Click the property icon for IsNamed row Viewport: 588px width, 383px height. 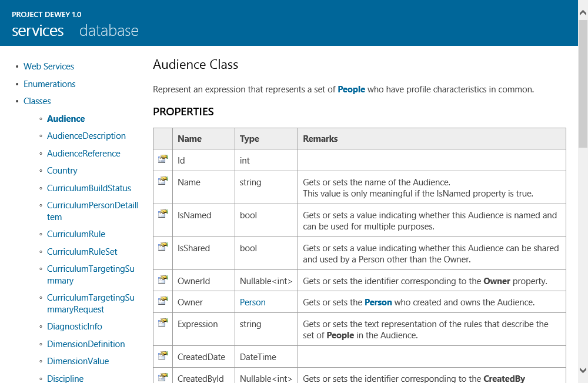163,214
